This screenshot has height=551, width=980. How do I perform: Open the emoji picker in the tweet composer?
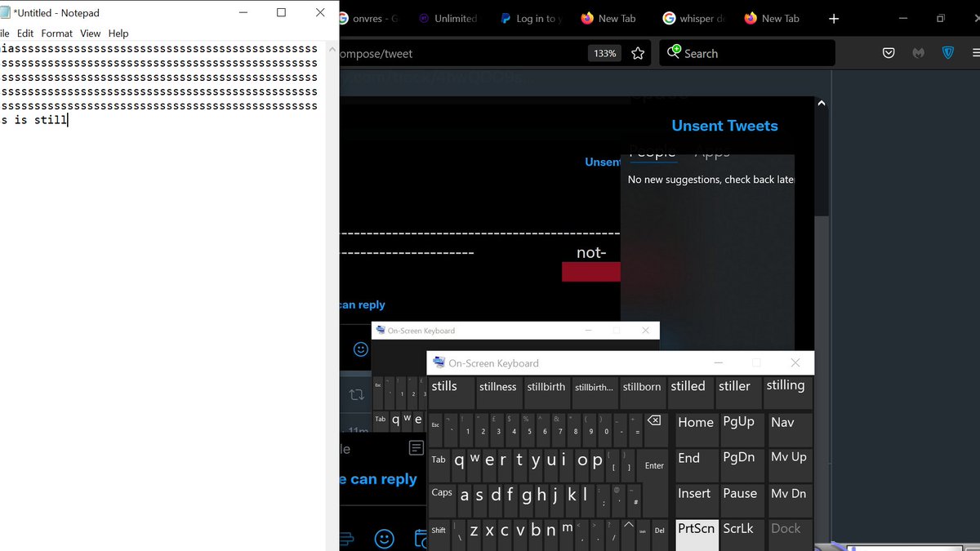pos(384,539)
